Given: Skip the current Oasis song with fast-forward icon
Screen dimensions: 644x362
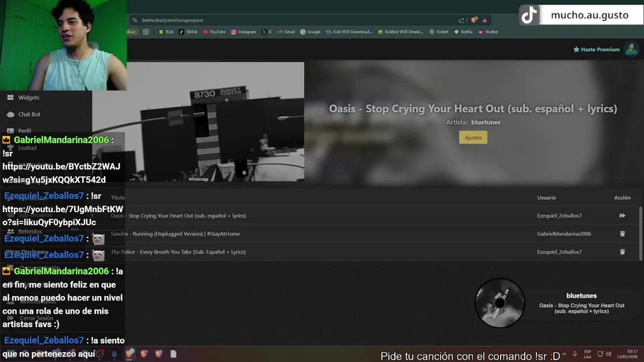Looking at the screenshot, I should click(622, 216).
